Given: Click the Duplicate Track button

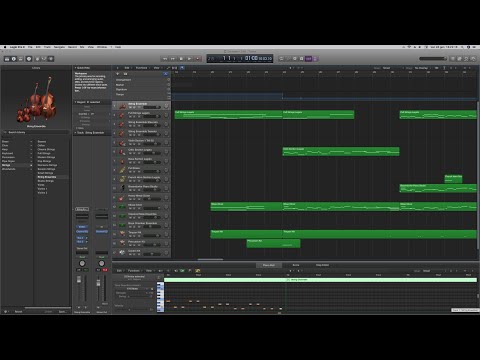Looking at the screenshot, I should click(125, 74).
